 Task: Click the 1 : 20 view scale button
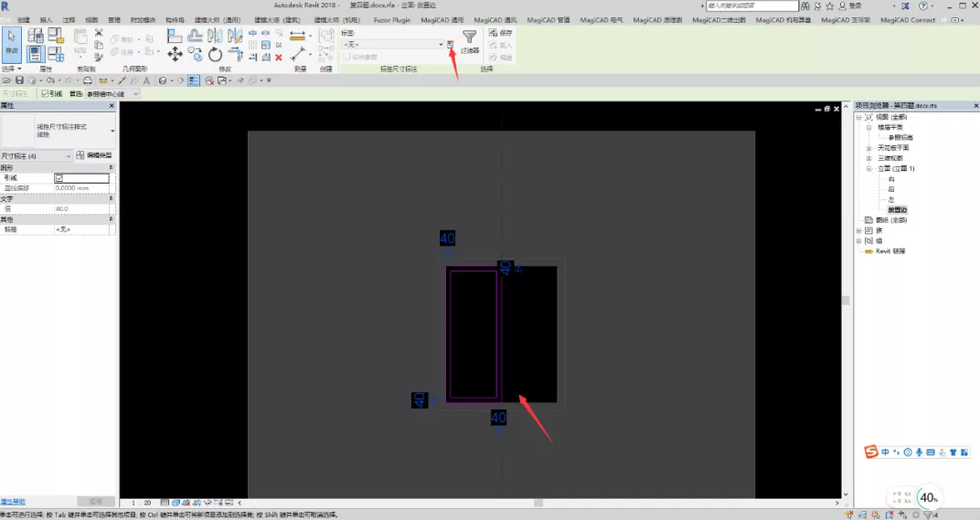[144, 503]
